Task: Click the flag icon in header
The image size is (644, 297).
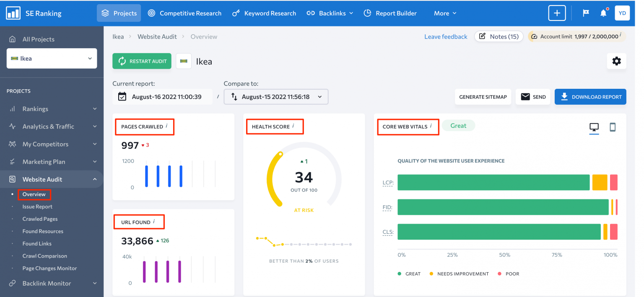Action: (586, 13)
